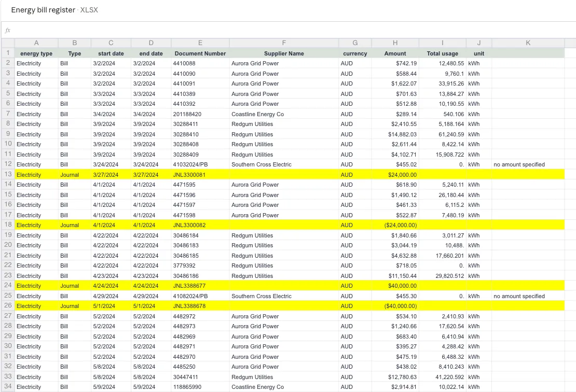Viewport: 576px width, 392px height.
Task: Click Coastline Energy Co in row 7
Action: click(284, 114)
